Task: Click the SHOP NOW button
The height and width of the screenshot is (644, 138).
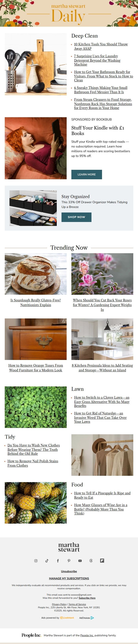Action: coord(76,217)
